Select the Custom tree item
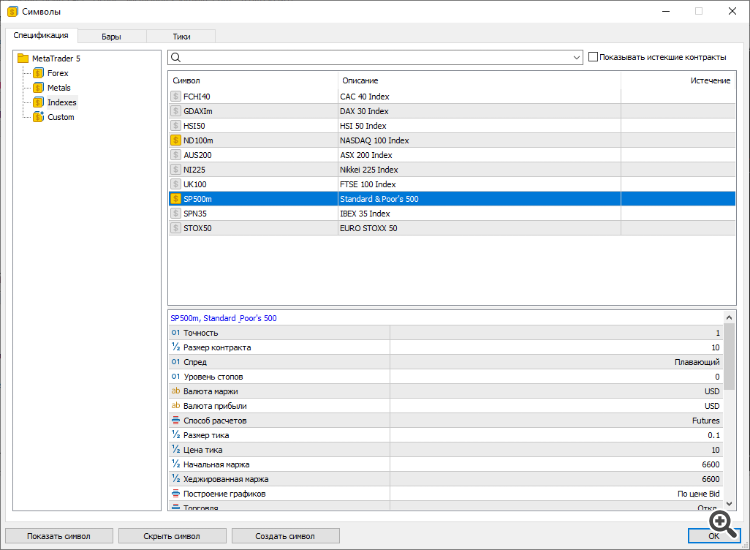The height and width of the screenshot is (550, 750). 61,117
